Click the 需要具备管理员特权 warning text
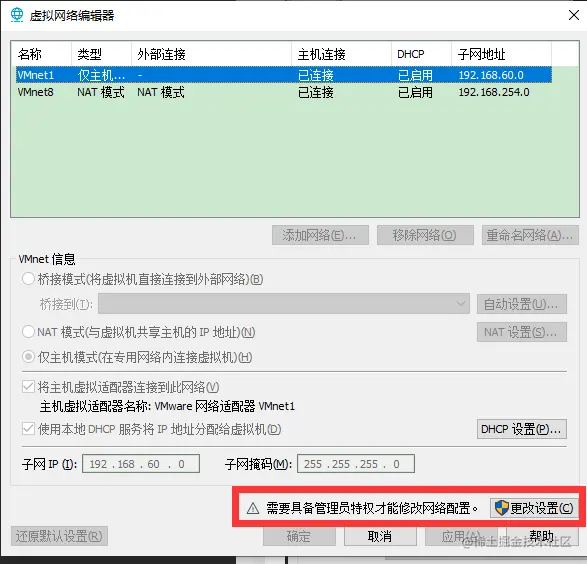Viewport: 587px width, 564px height. (x=372, y=508)
